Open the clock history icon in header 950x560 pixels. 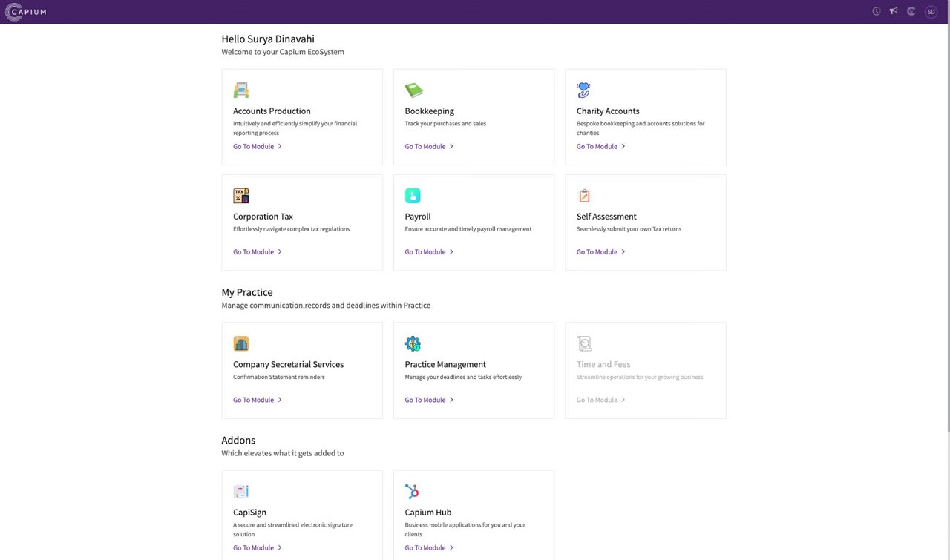click(x=877, y=11)
